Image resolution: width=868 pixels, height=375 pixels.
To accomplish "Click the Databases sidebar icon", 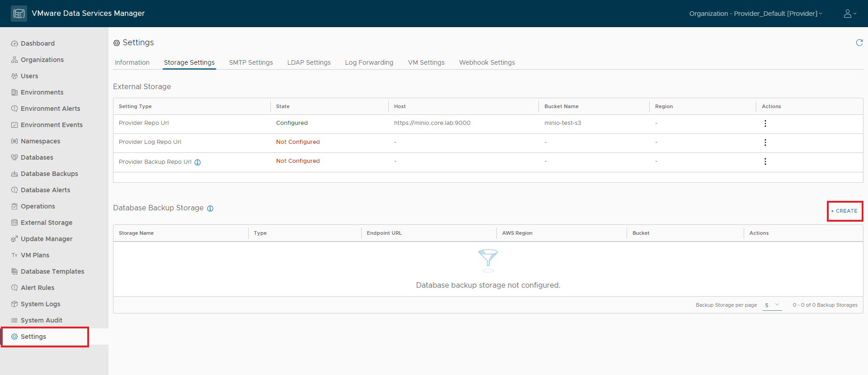I will point(14,157).
